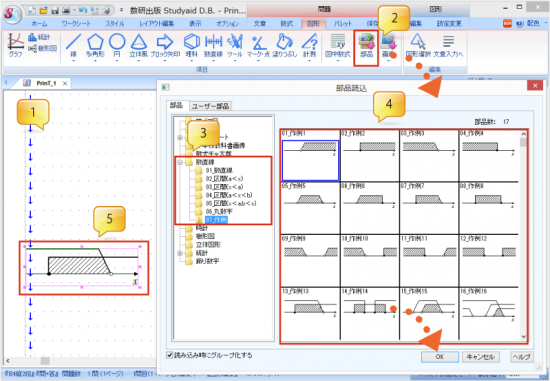The image size is (550, 381).
Task: Toggle 読み込み時にグループ化する checkbox
Action: coord(170,355)
